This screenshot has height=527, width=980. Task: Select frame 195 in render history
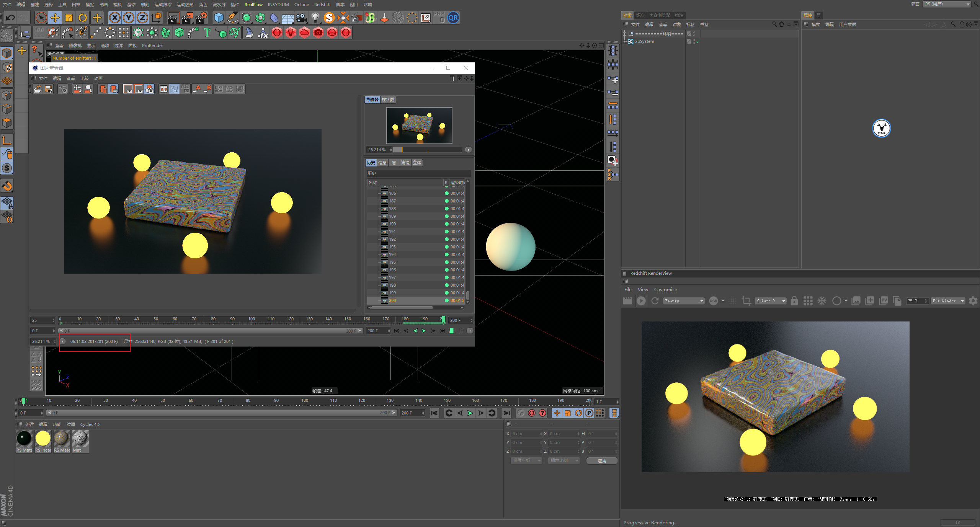pos(392,262)
